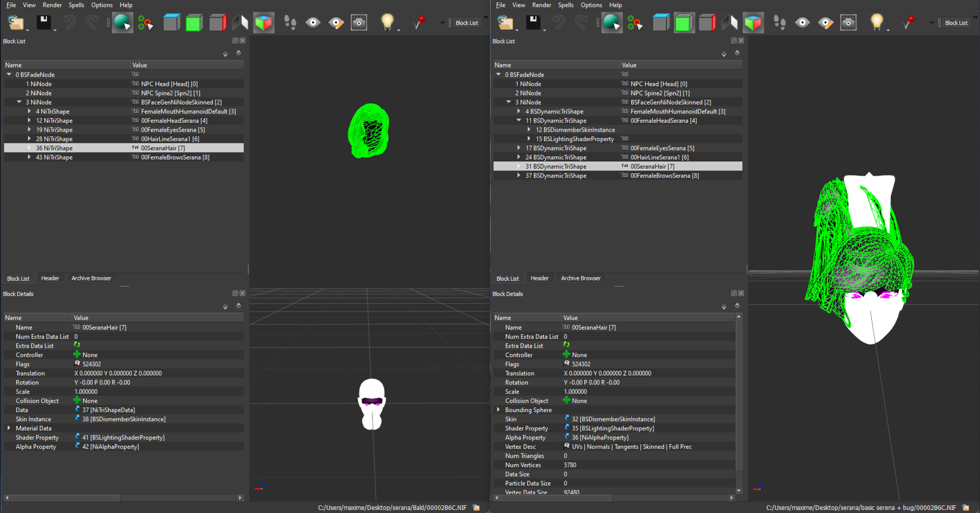The height and width of the screenshot is (513, 980).
Task: Toggle lighting bulb in left window
Action: (387, 22)
